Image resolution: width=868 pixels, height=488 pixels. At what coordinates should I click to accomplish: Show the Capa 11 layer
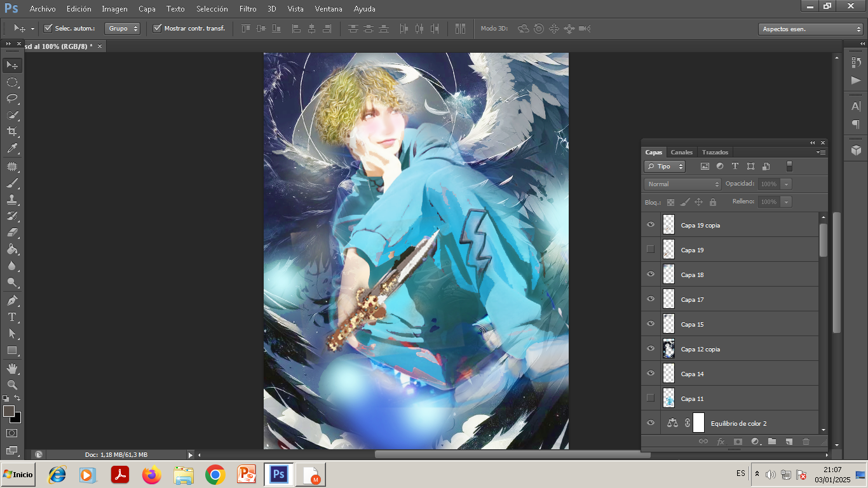(650, 398)
